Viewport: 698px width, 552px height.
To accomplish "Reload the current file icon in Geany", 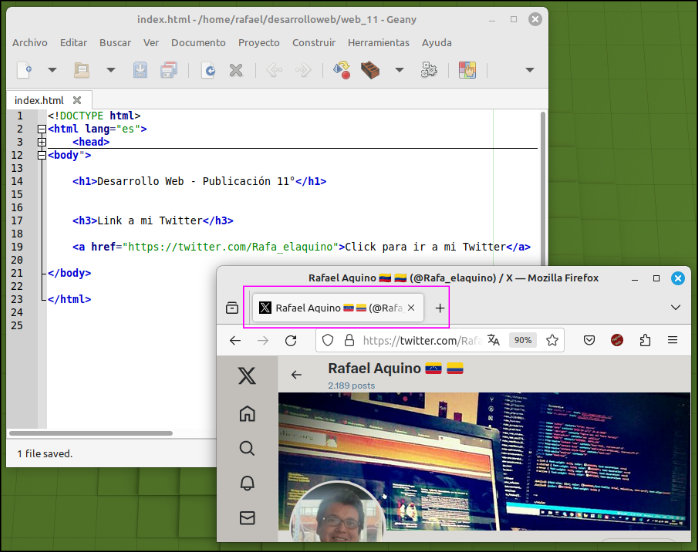I will pyautogui.click(x=208, y=70).
